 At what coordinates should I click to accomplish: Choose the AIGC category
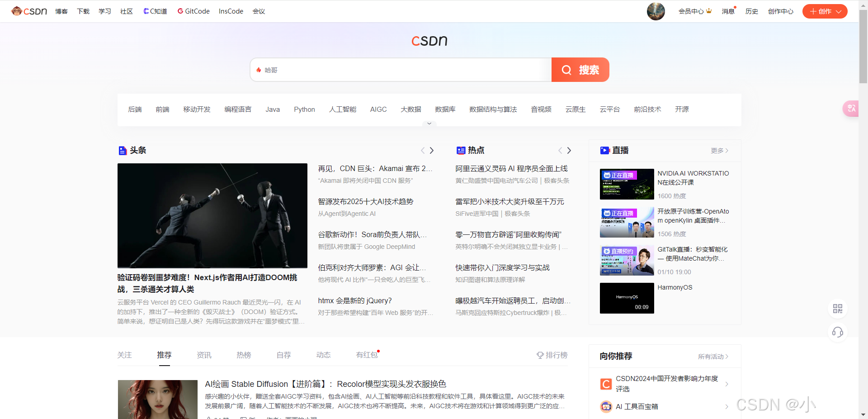point(378,110)
